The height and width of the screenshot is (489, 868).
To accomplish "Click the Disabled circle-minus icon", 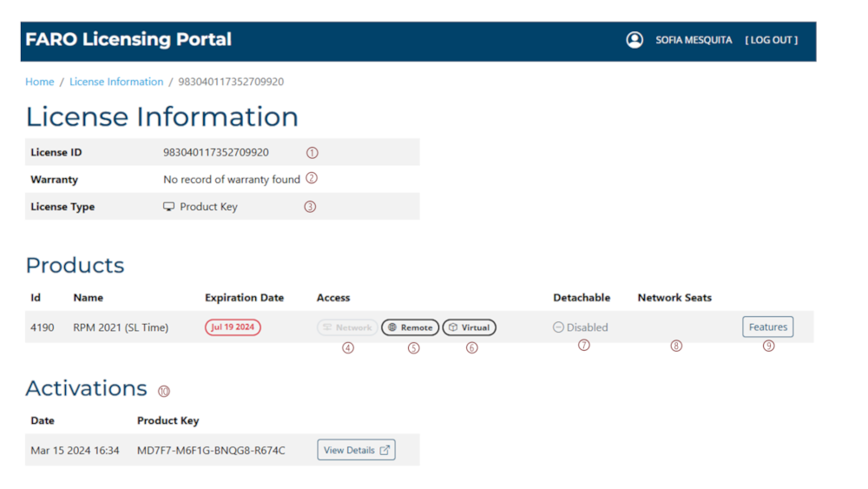I will point(558,327).
